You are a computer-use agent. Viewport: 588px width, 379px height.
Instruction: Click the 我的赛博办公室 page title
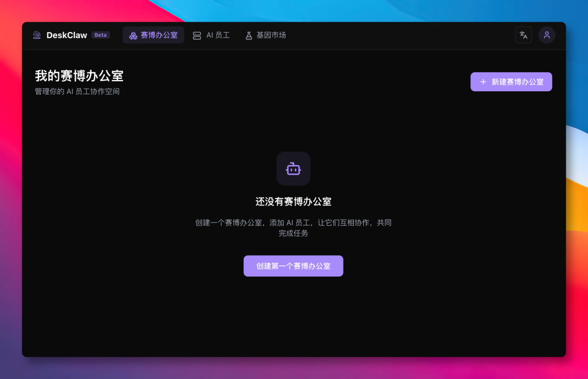78,76
